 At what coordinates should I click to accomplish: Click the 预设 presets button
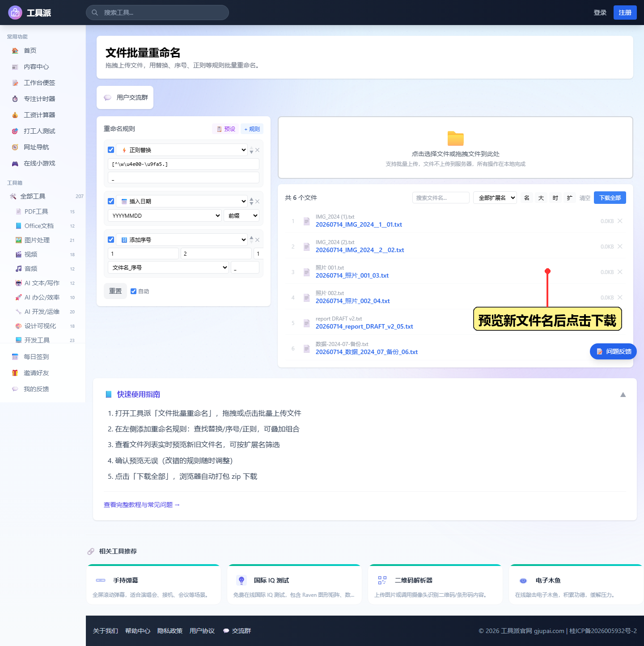226,129
